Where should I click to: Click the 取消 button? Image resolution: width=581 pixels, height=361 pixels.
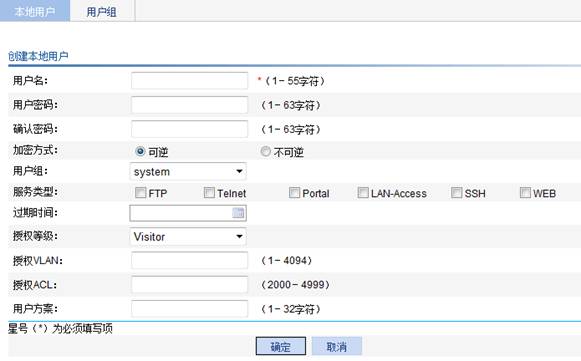click(336, 346)
